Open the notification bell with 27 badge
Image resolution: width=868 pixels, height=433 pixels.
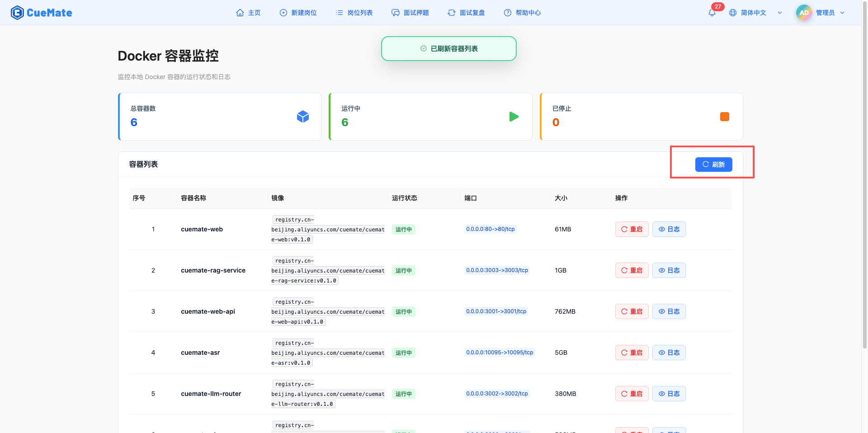(x=712, y=13)
